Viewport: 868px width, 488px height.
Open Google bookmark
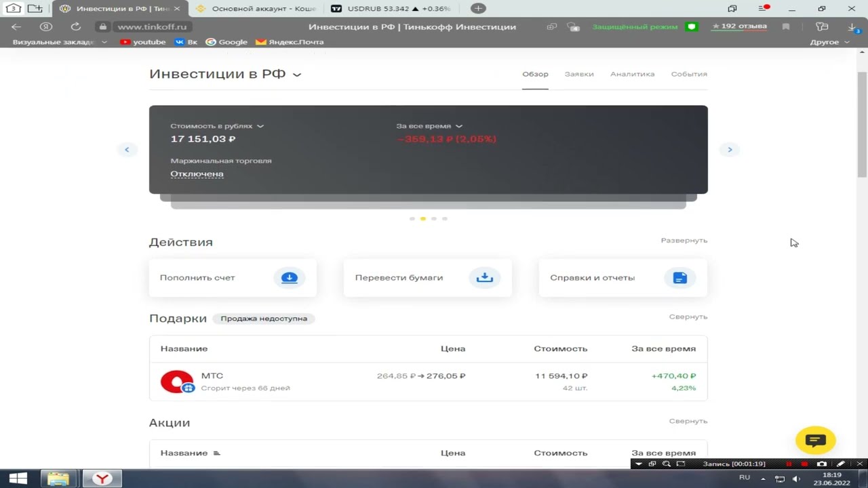coord(226,42)
